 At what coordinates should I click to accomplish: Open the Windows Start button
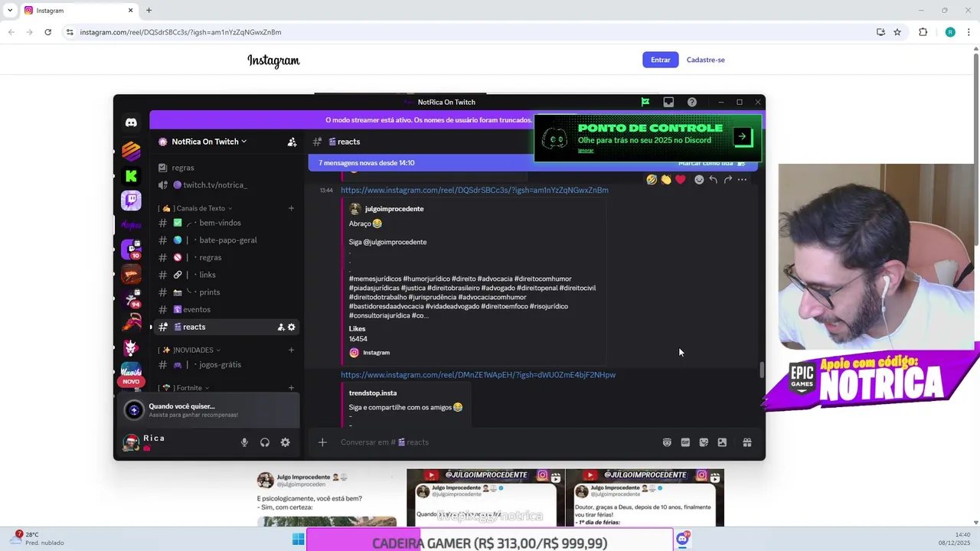(x=298, y=540)
